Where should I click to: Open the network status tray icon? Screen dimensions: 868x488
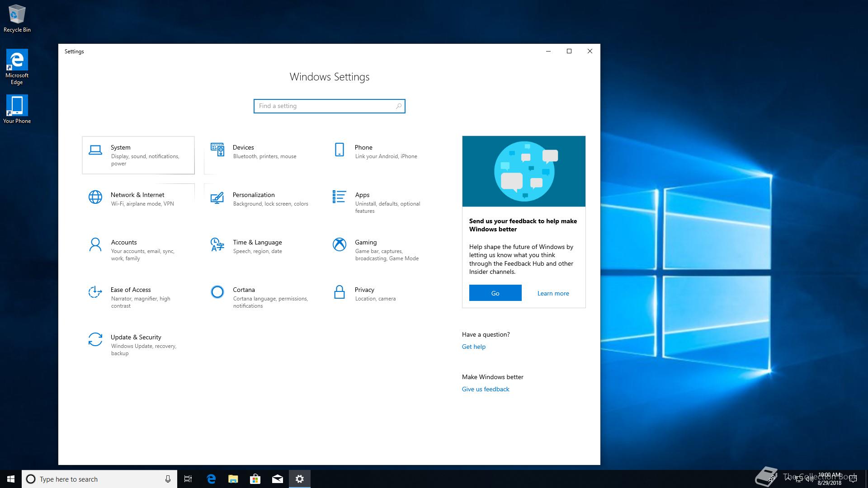coord(799,479)
